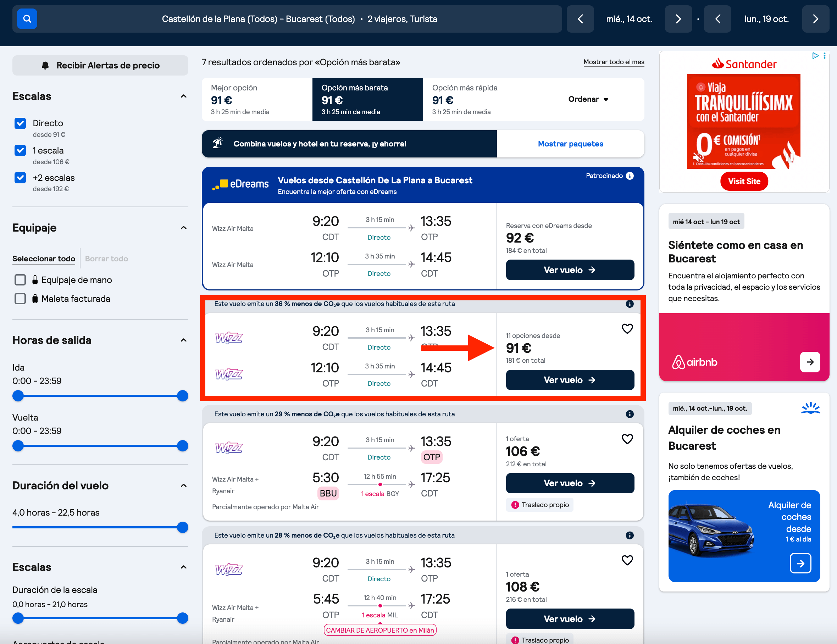Click the lun., 19 oct. return date
The image size is (837, 644).
click(x=766, y=19)
